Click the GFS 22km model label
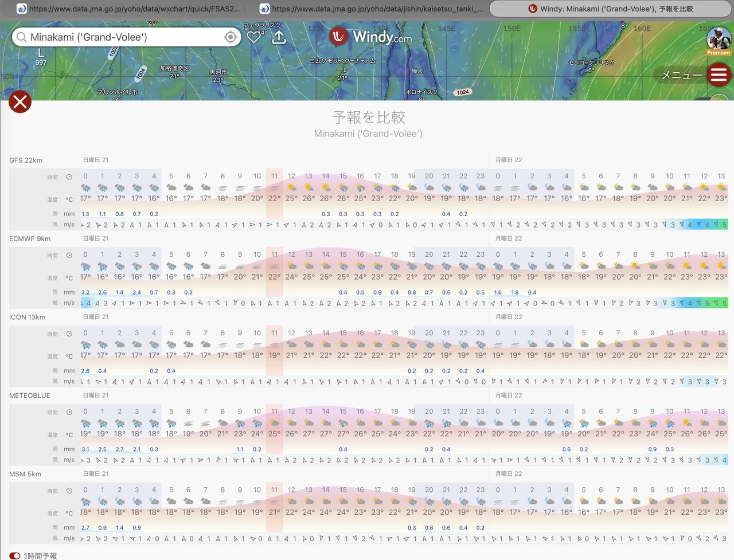734x560 pixels. point(26,160)
